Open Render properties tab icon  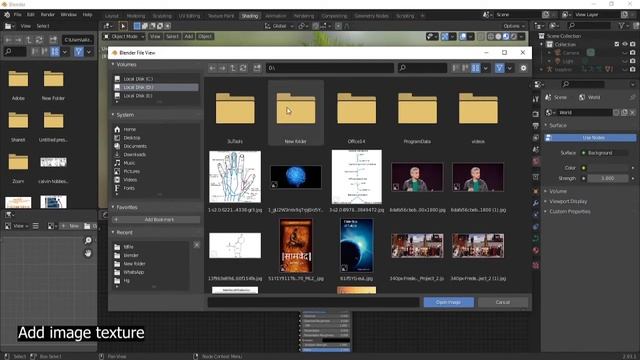(536, 113)
